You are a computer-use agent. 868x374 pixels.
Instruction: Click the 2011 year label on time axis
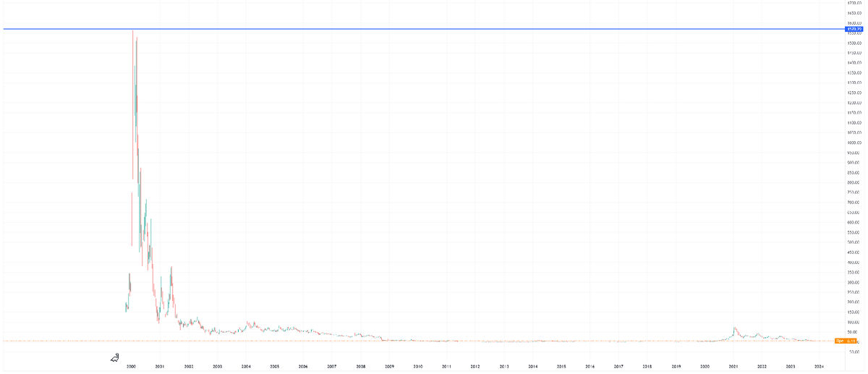(447, 367)
